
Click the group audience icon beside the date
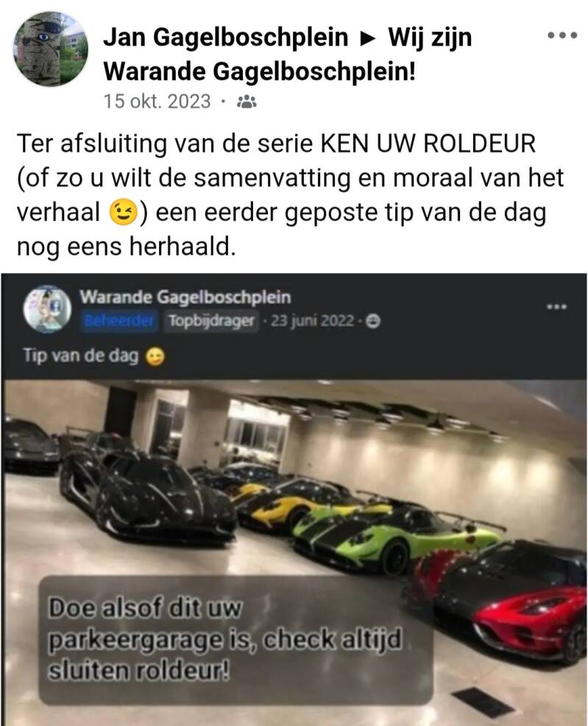pos(247,102)
